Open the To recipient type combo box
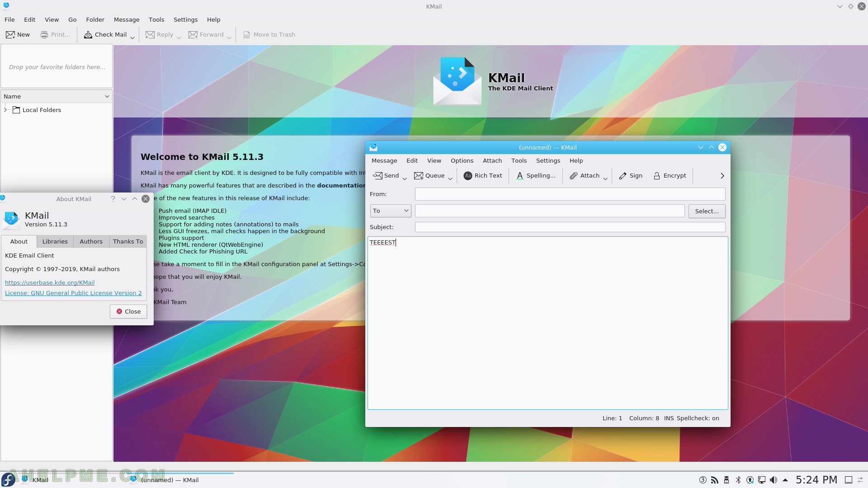Screen dimensions: 868x488 click(391, 211)
